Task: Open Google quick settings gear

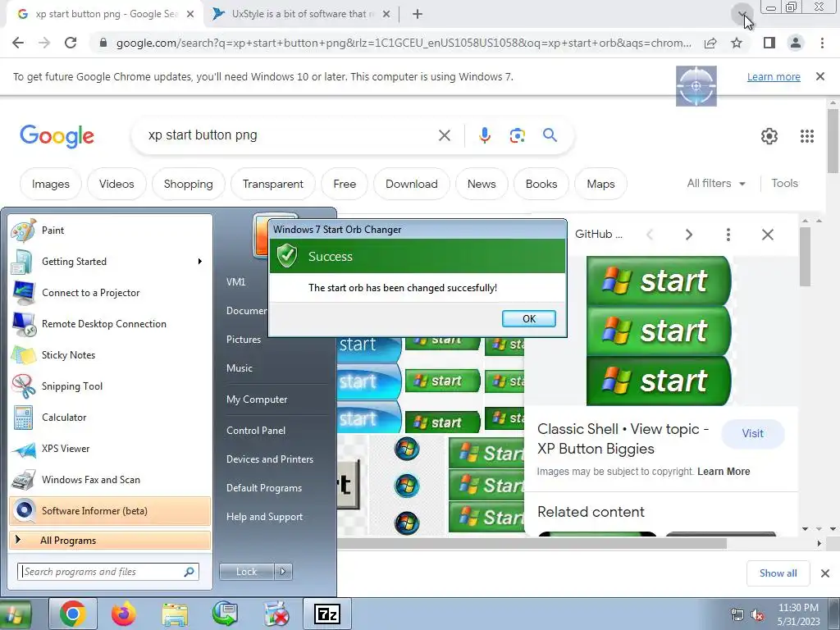Action: 769,136
